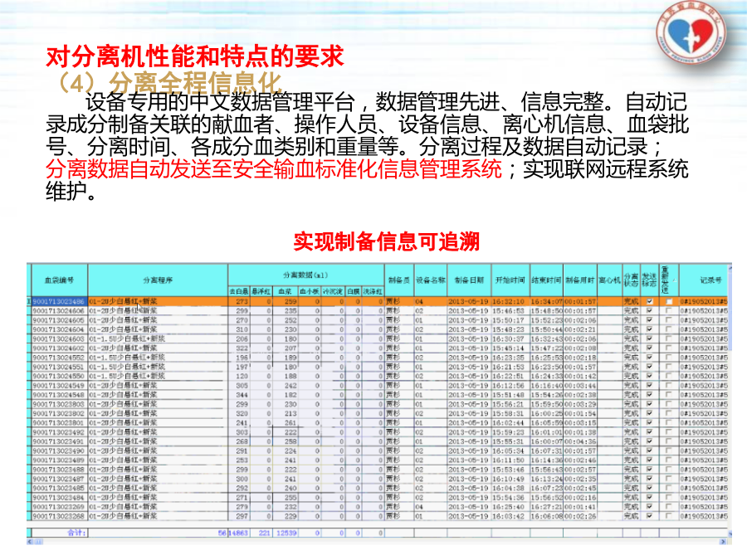Select blood bag row 9001713024602

[379, 348]
